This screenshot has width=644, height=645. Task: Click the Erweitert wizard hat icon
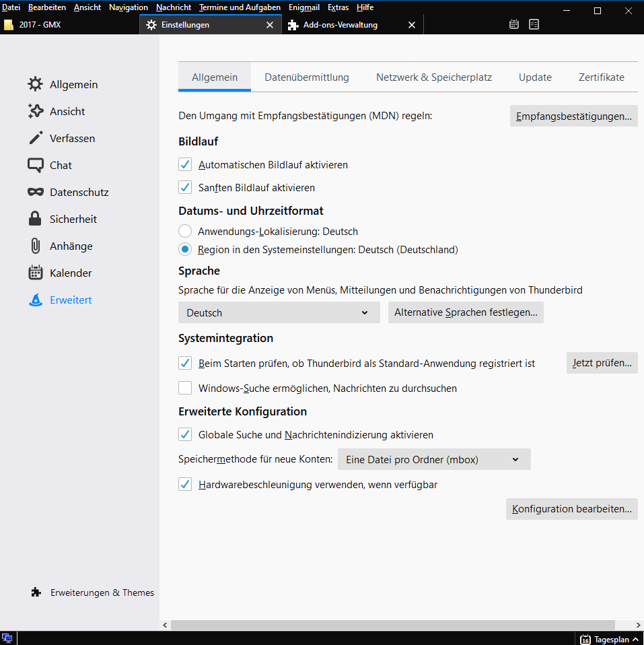tap(36, 300)
